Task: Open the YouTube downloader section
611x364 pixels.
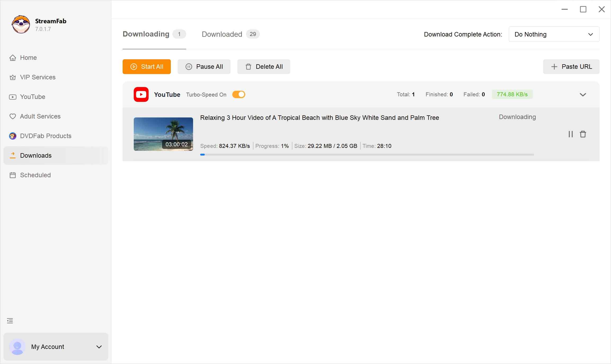Action: coord(32,97)
